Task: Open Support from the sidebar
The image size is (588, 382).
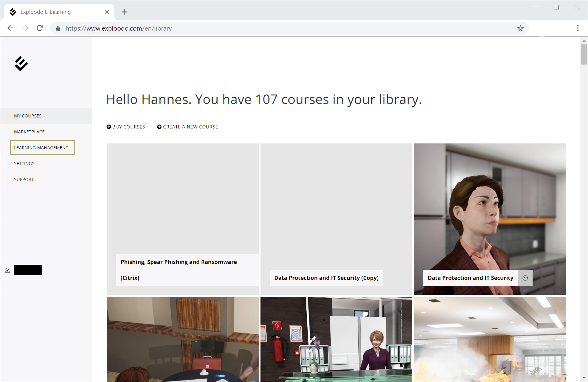Action: (24, 180)
